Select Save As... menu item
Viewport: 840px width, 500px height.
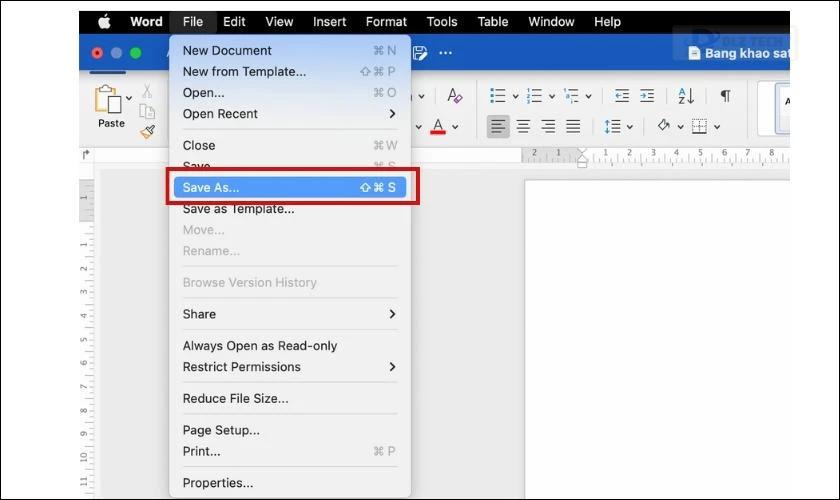[290, 187]
